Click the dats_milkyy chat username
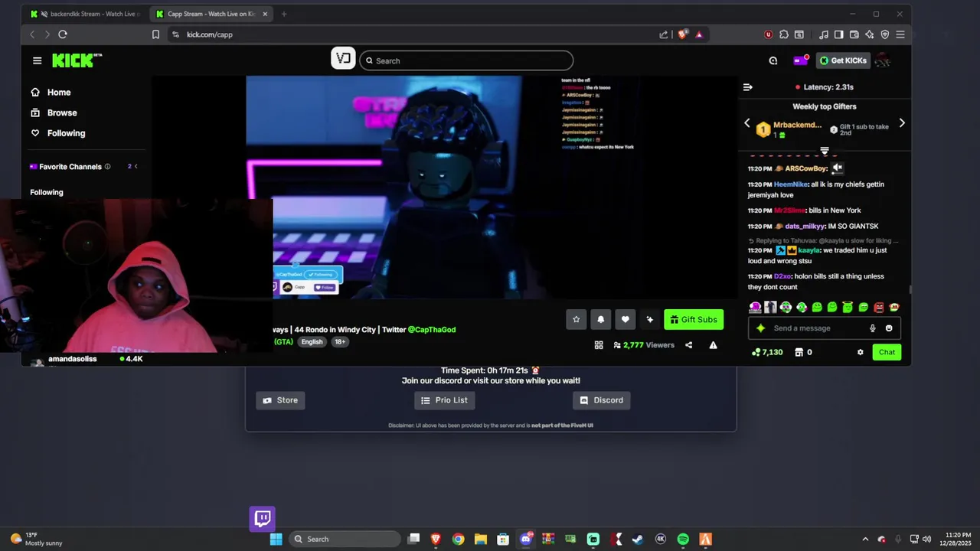 (805, 227)
